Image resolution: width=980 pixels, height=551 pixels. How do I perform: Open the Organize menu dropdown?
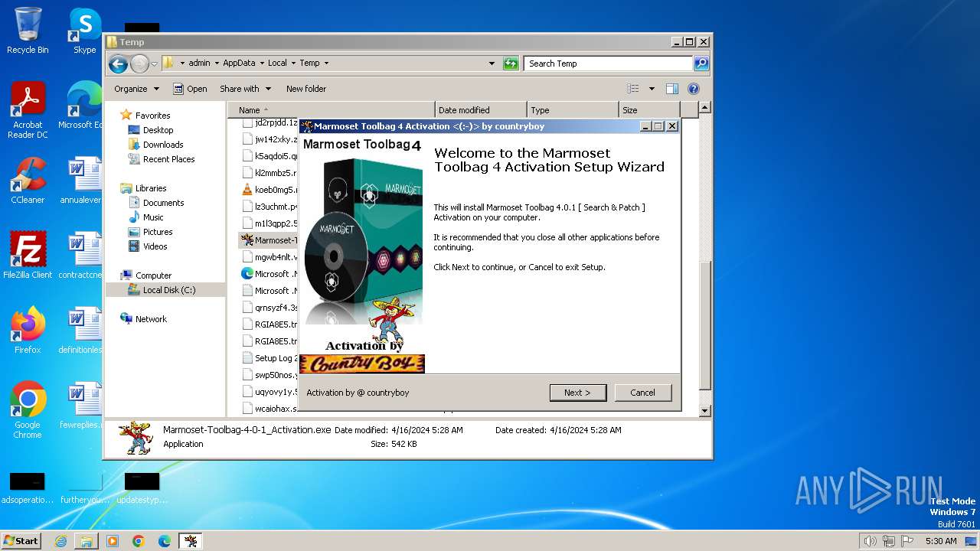136,89
